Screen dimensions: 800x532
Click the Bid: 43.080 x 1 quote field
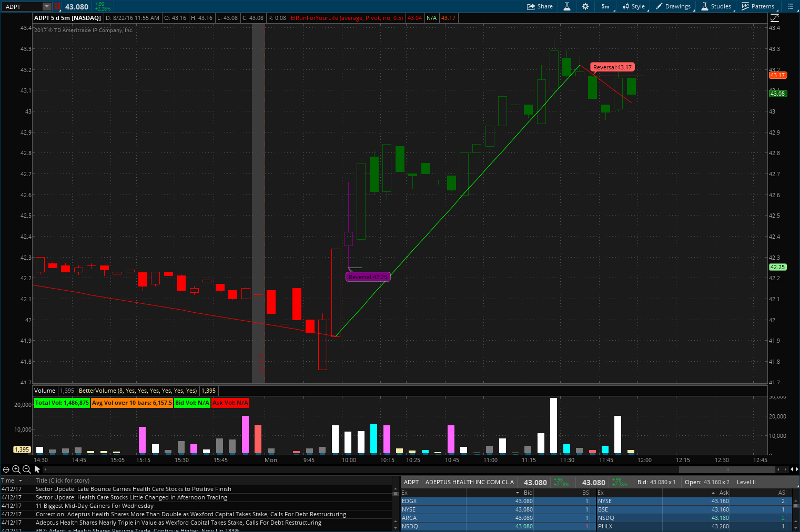[656, 482]
